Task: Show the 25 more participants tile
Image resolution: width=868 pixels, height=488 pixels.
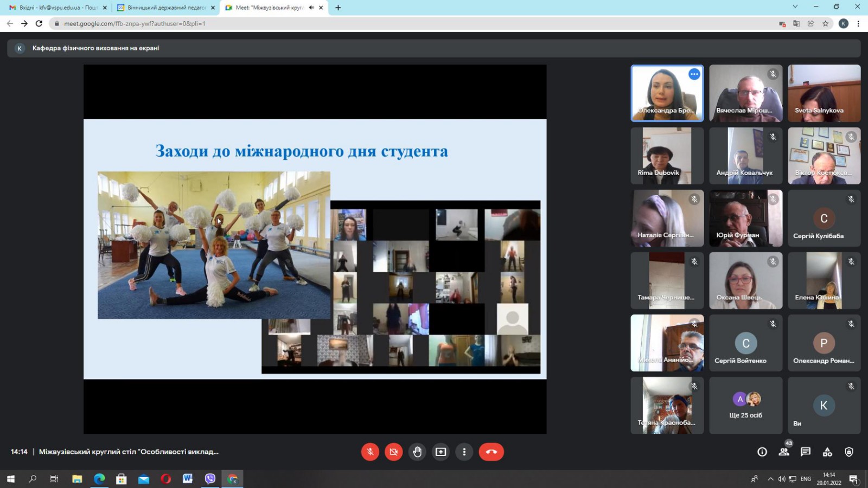Action: point(745,406)
